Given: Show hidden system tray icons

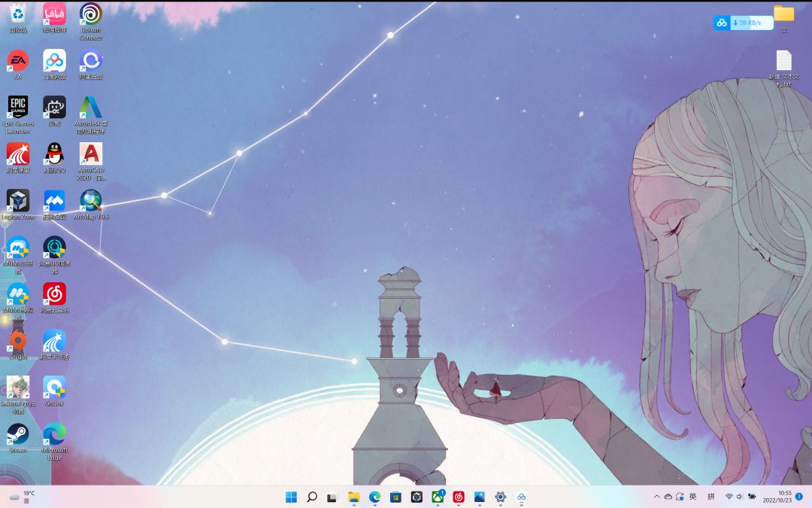Looking at the screenshot, I should pyautogui.click(x=656, y=497).
